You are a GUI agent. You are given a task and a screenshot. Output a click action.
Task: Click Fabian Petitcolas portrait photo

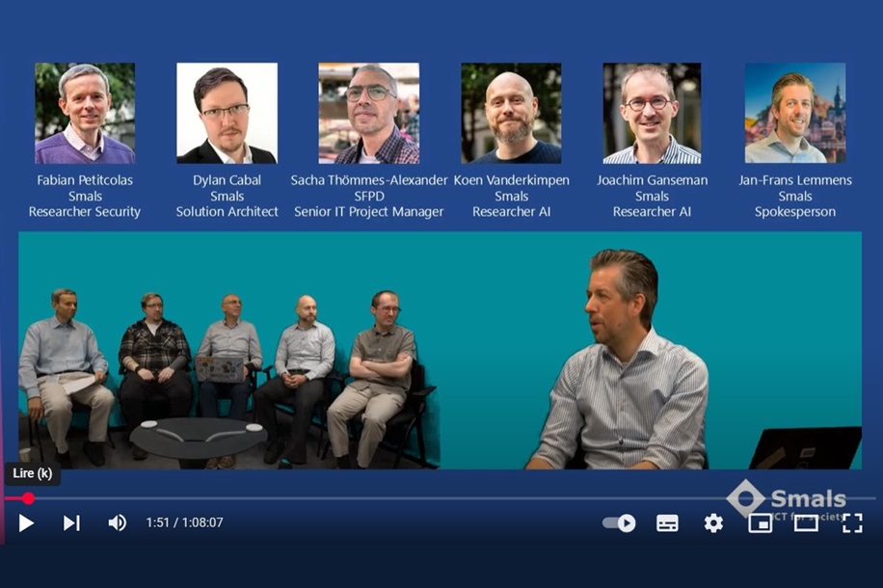(x=85, y=113)
